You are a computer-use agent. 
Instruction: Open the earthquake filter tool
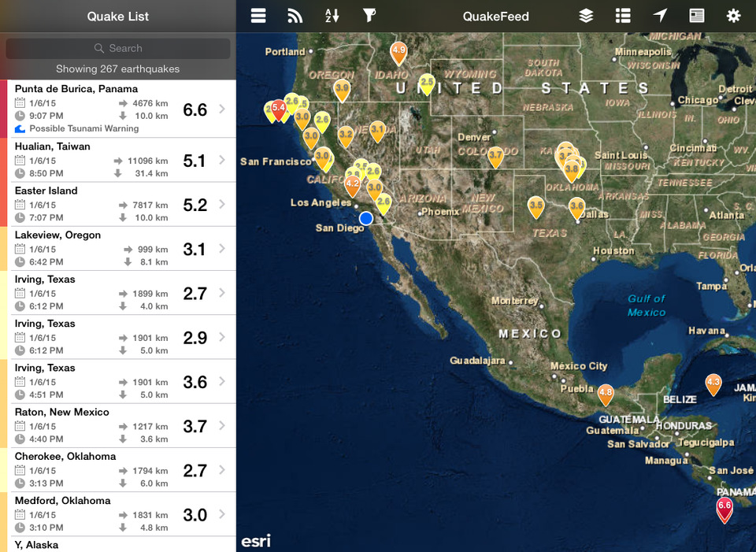click(x=369, y=16)
